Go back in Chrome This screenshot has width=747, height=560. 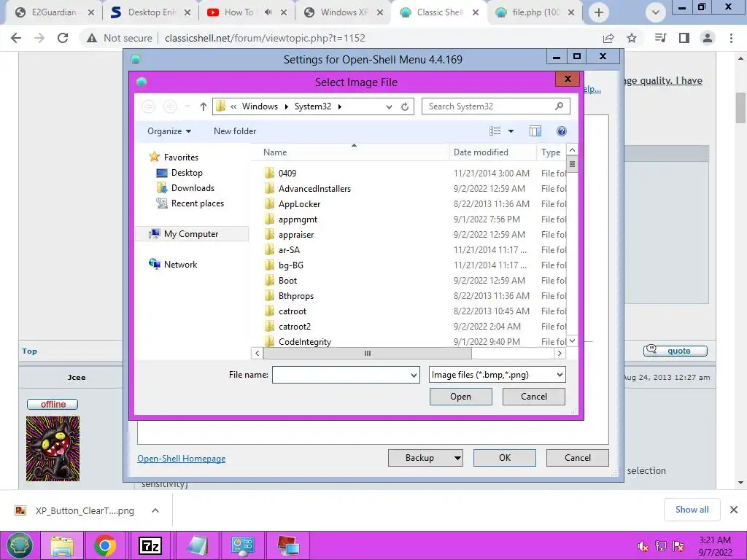click(x=16, y=38)
